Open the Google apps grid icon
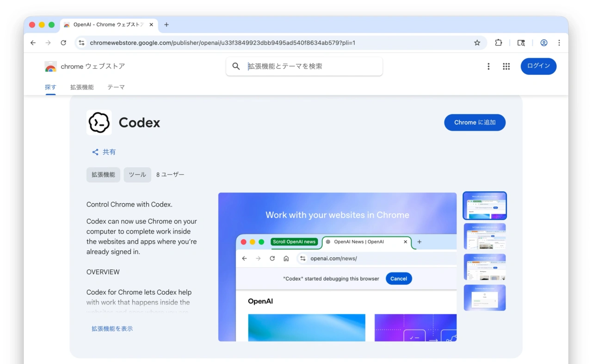Viewport: 592px width, 364px height. [506, 67]
